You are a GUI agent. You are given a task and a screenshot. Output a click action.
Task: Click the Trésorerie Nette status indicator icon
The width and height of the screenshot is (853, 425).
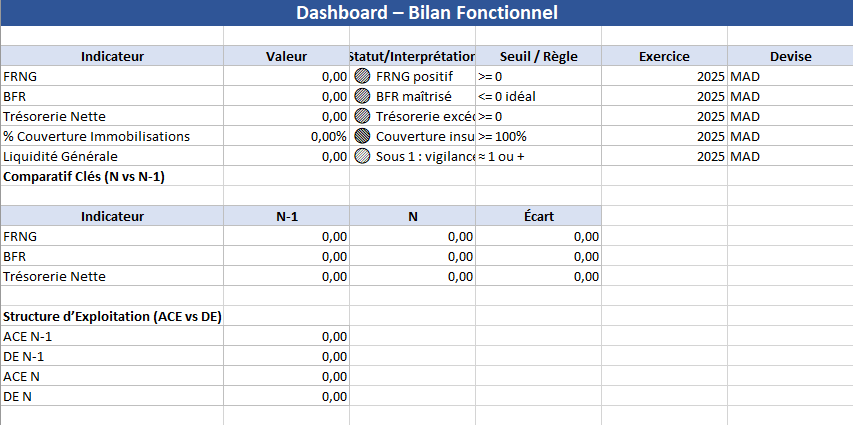(x=362, y=117)
